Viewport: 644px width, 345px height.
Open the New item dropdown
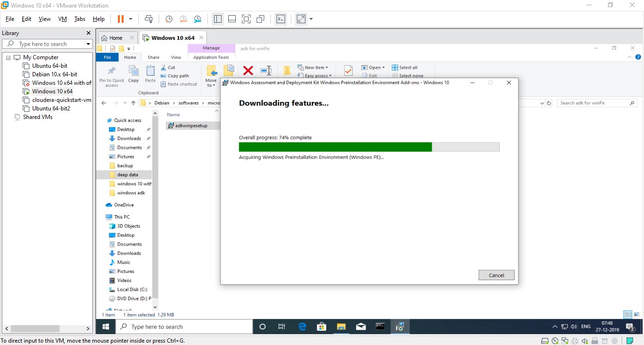[313, 67]
